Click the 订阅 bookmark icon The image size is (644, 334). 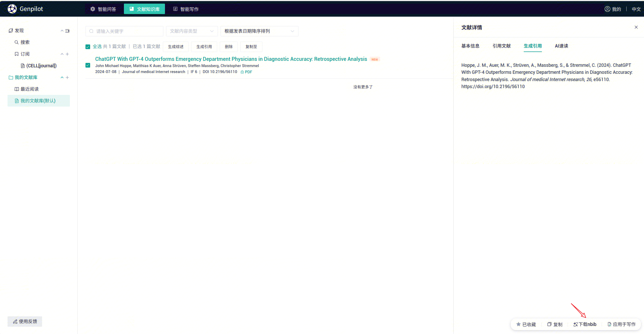[17, 54]
